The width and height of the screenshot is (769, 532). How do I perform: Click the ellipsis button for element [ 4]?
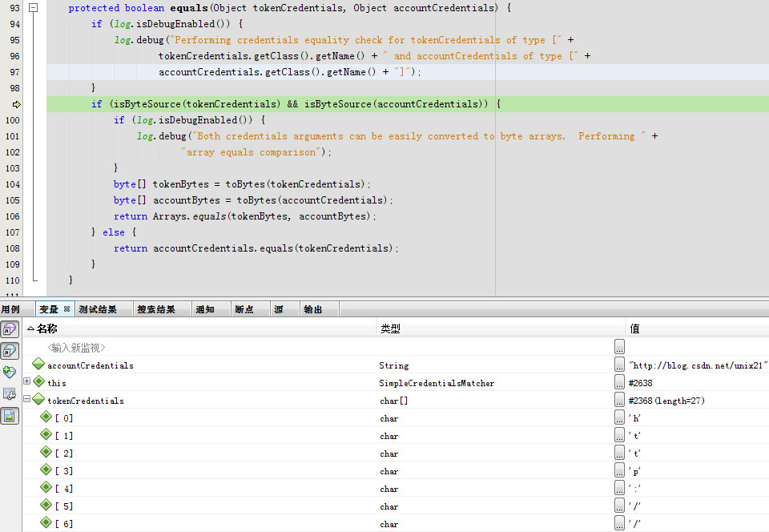click(619, 487)
